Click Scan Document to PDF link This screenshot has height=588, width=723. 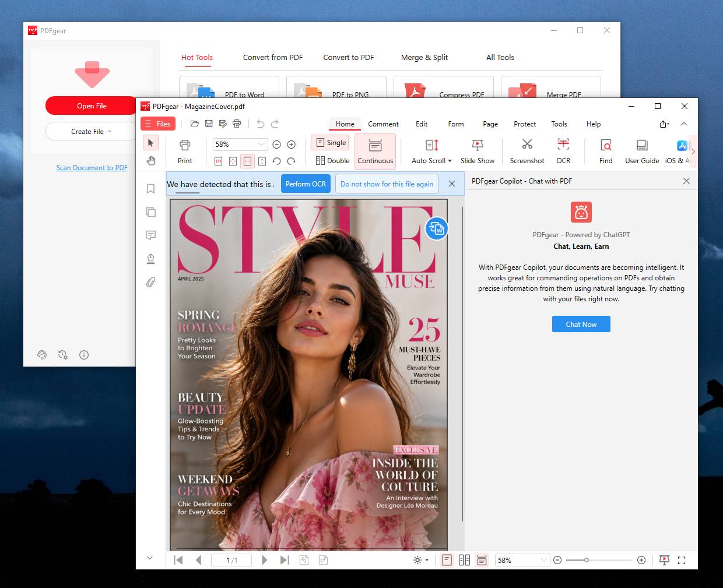point(92,168)
